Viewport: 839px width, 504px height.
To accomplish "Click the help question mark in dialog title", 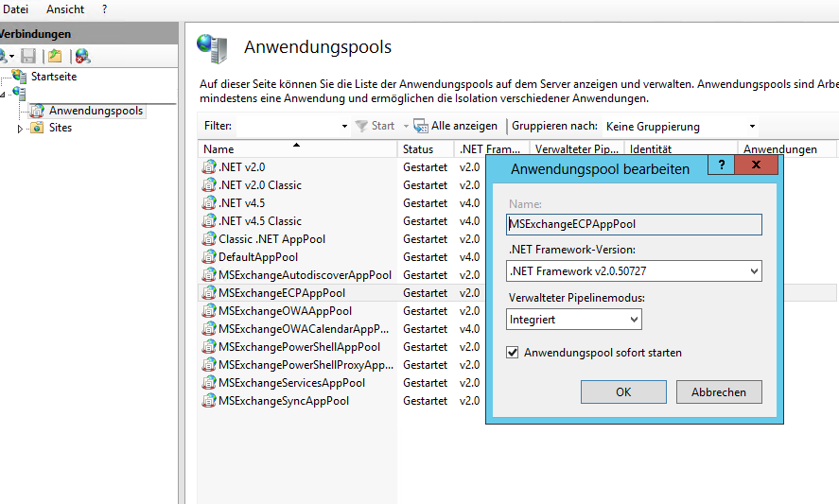I will tap(722, 165).
